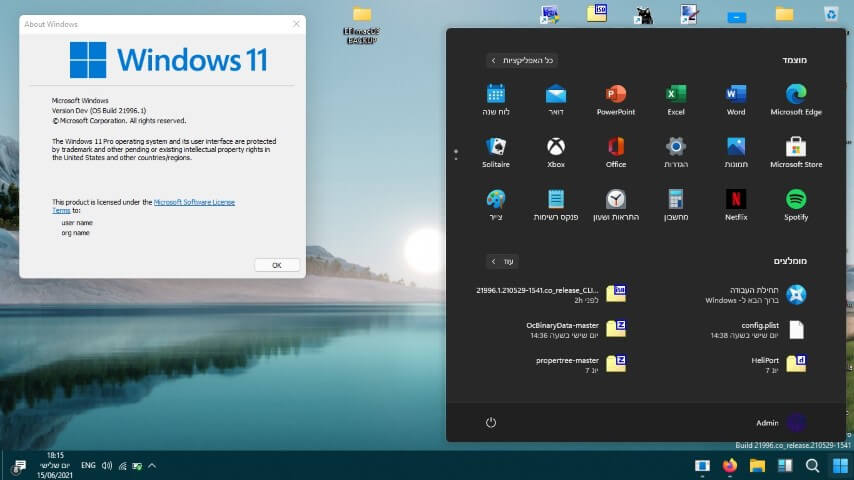Open the notification center icon
This screenshot has height=480, width=854.
(x=20, y=466)
